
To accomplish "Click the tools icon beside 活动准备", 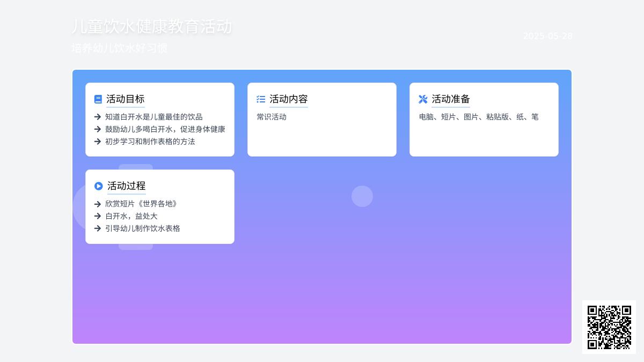I will [x=423, y=99].
